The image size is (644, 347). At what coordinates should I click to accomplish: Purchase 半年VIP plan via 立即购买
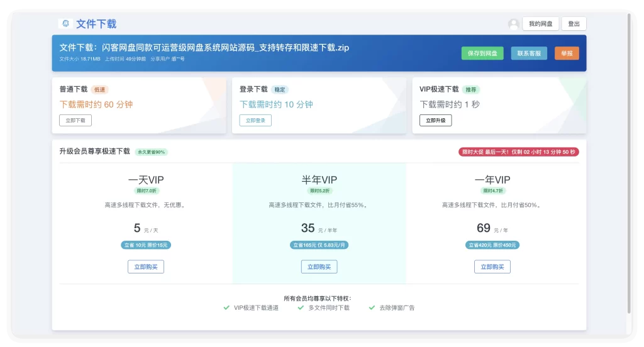coord(319,267)
